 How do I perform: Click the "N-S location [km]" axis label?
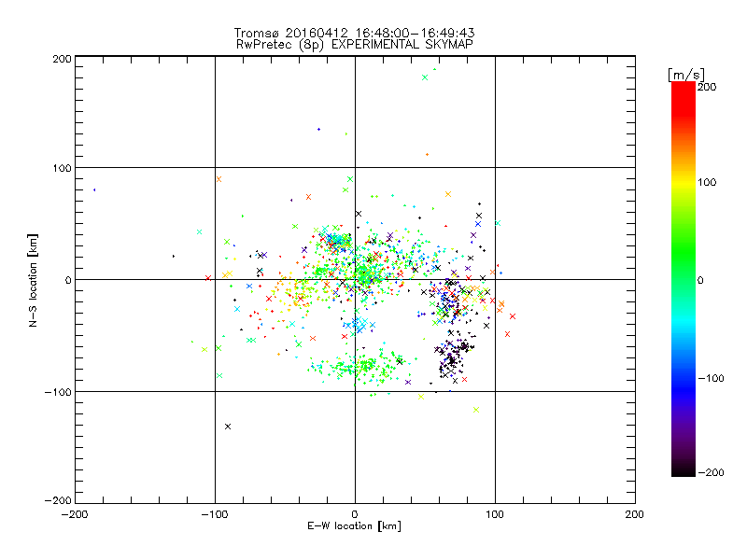pyautogui.click(x=33, y=280)
